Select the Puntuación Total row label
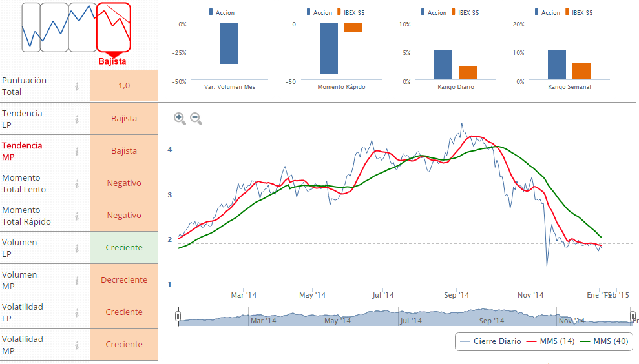The width and height of the screenshot is (639, 364). [x=24, y=86]
